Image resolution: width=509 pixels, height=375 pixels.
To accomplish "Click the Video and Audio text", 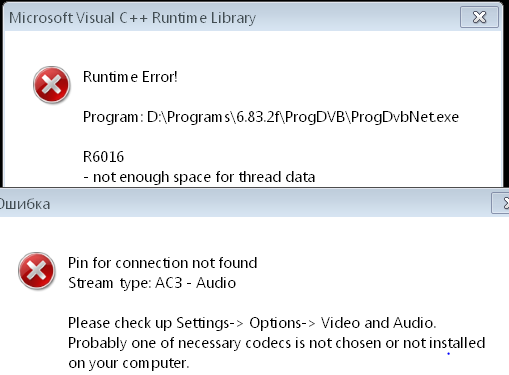I will (x=378, y=323).
